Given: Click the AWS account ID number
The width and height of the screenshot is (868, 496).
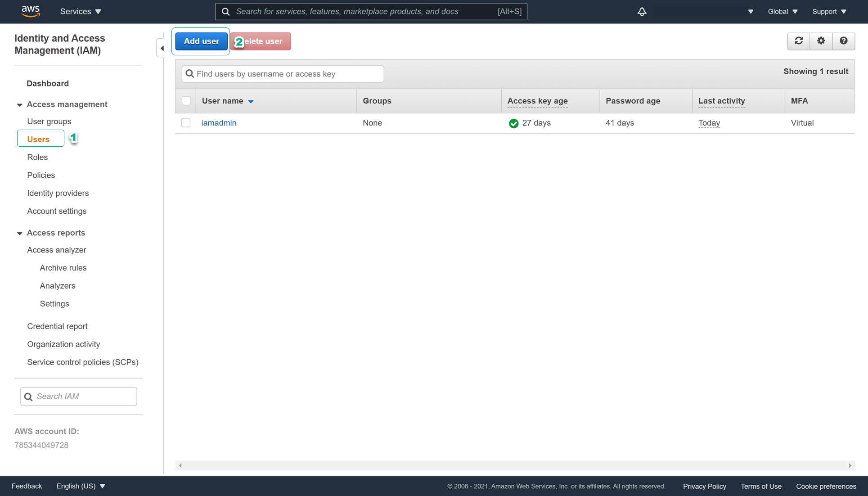Looking at the screenshot, I should click(41, 445).
